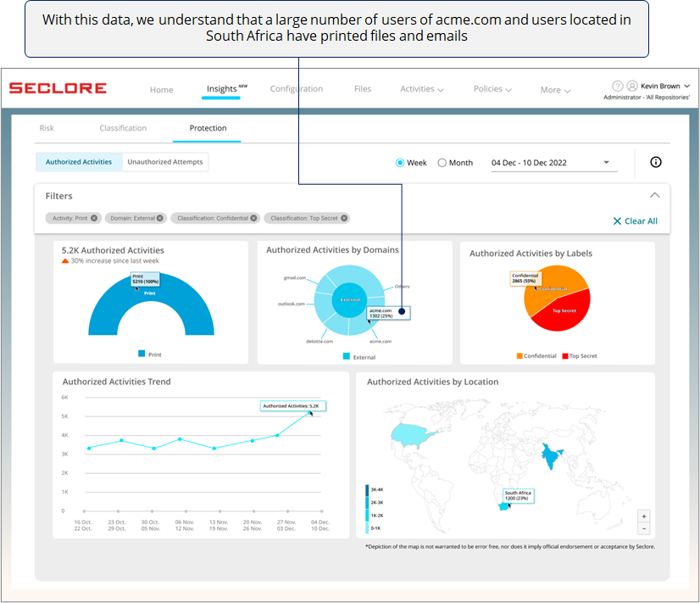The image size is (700, 603).
Task: Open the Kevin Brown account dropdown arrow
Action: coord(687,86)
